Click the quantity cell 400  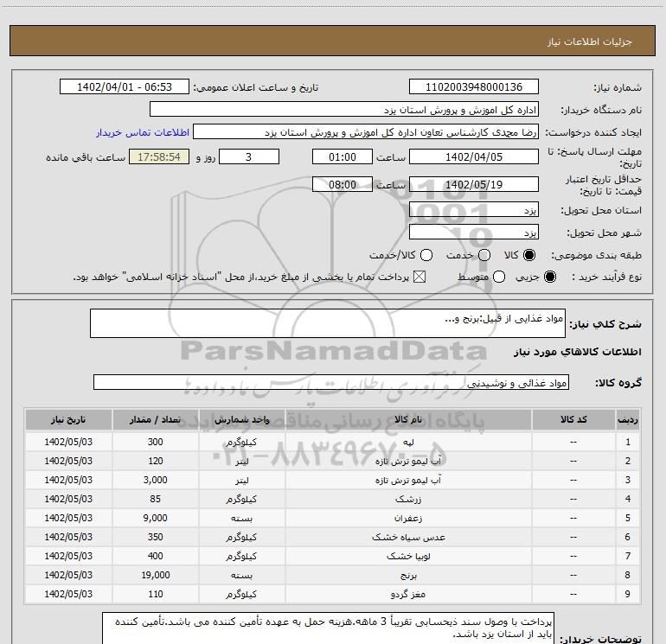point(155,556)
